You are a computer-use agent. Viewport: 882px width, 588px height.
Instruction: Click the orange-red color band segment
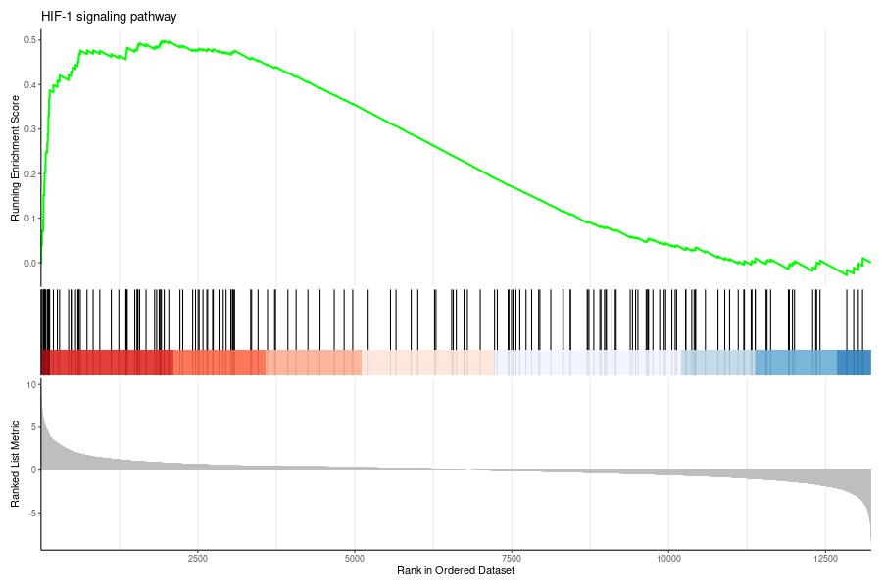[220, 363]
